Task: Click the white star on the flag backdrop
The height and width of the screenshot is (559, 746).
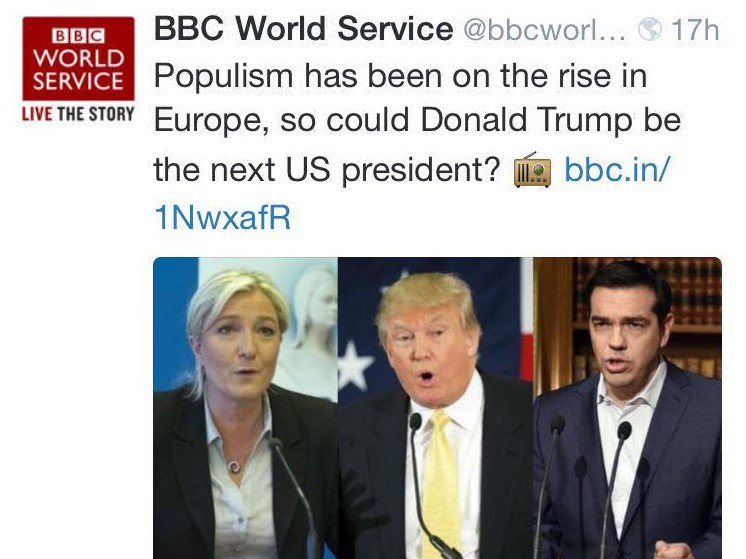Action: [x=354, y=365]
